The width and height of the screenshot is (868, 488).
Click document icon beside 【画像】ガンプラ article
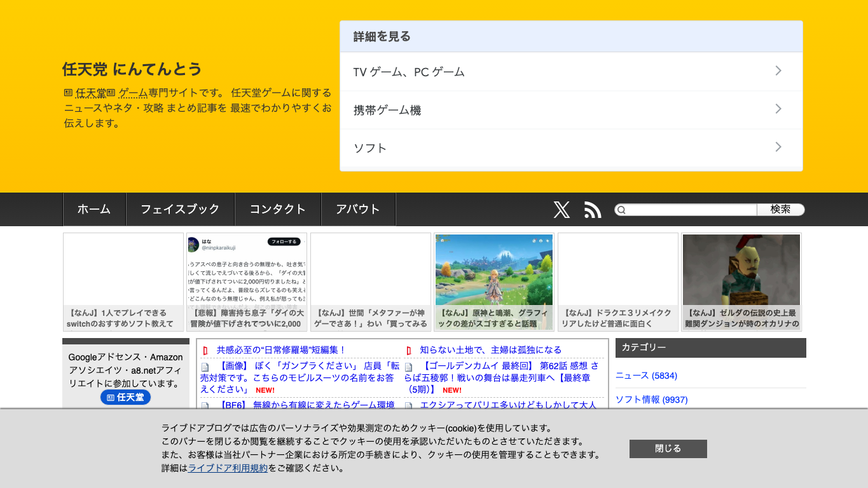(x=205, y=367)
